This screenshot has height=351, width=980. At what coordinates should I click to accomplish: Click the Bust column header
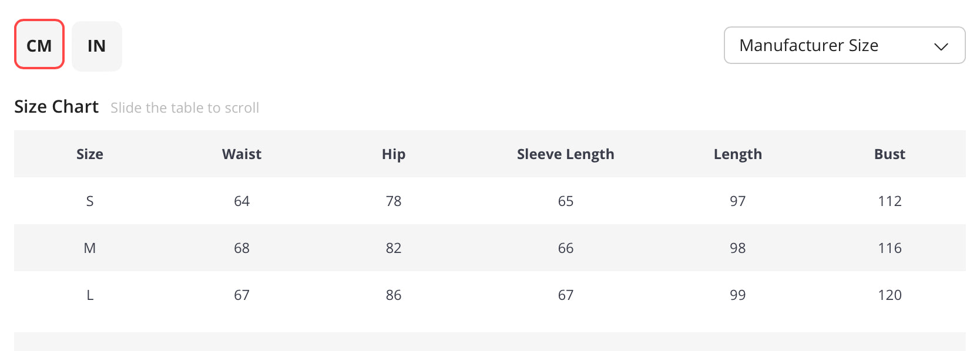(x=890, y=154)
